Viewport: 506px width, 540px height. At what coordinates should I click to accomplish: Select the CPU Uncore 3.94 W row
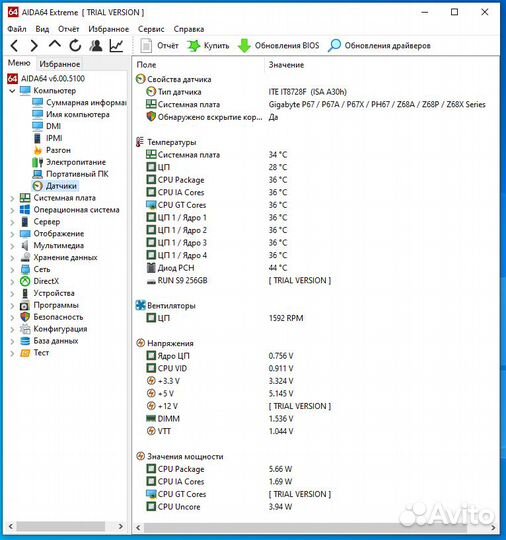(x=219, y=507)
